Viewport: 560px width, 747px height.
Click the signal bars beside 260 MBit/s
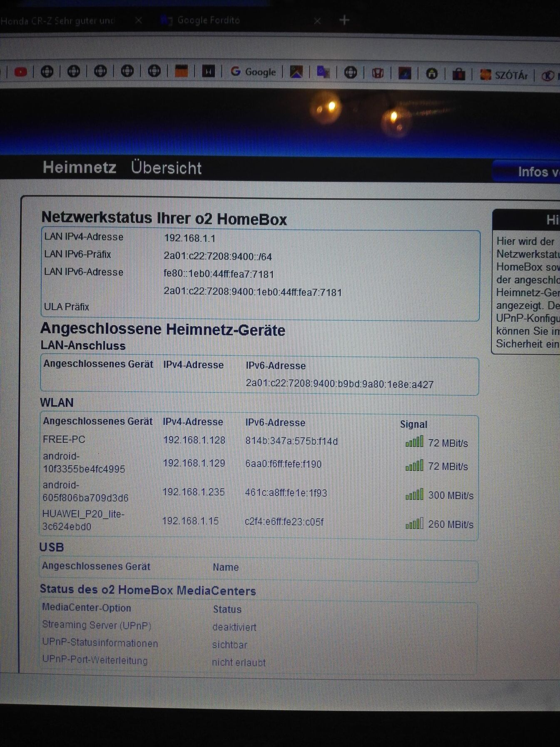[x=415, y=523]
